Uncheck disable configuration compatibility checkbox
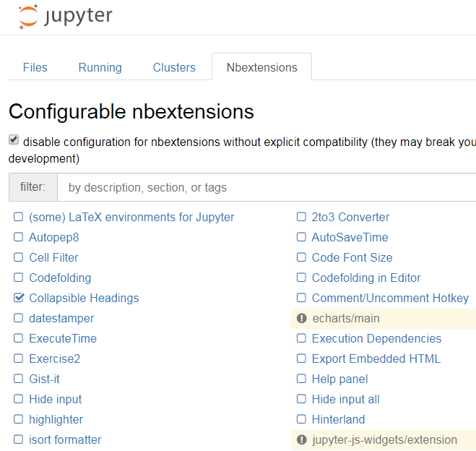 (14, 140)
